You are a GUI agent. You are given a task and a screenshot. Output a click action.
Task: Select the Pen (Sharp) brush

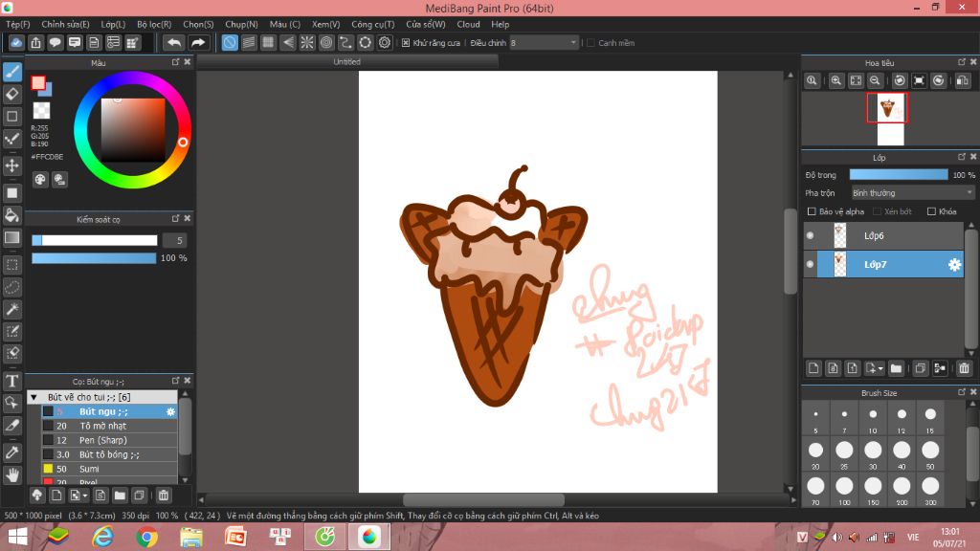[x=109, y=440]
